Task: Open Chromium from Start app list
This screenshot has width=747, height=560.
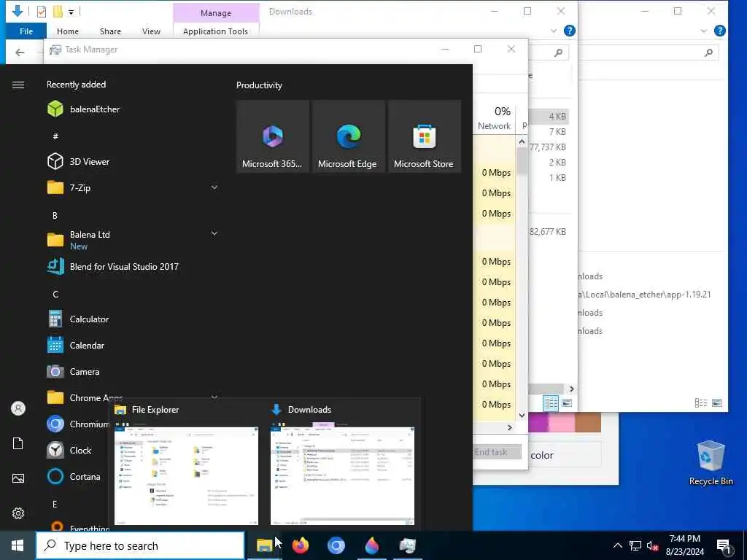Action: pos(77,424)
